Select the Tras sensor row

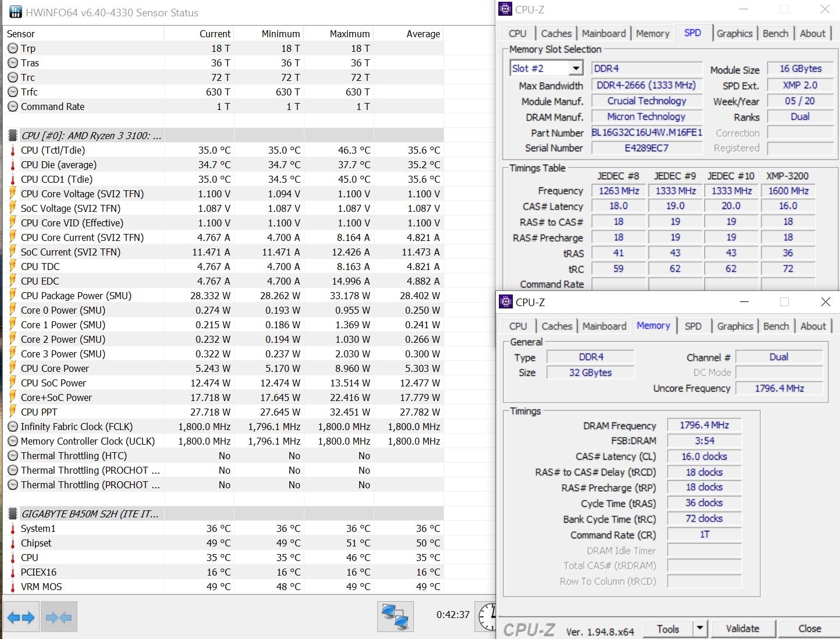[223, 63]
